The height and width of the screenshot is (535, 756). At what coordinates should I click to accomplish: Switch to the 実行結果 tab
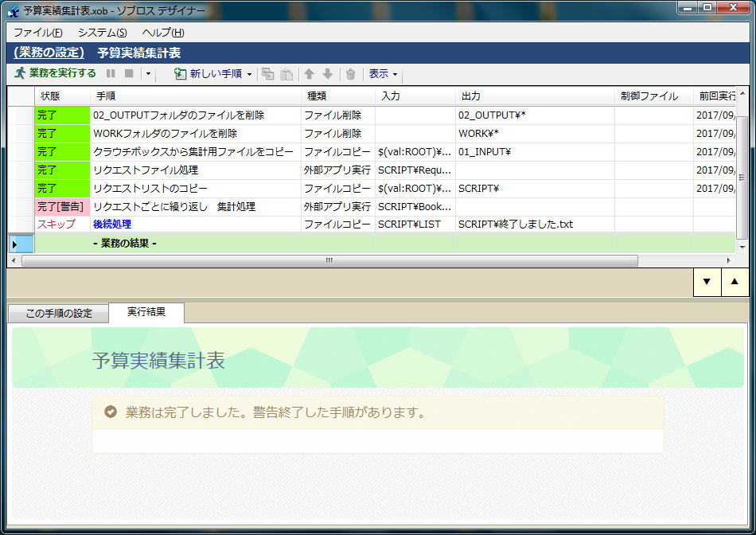coord(146,312)
